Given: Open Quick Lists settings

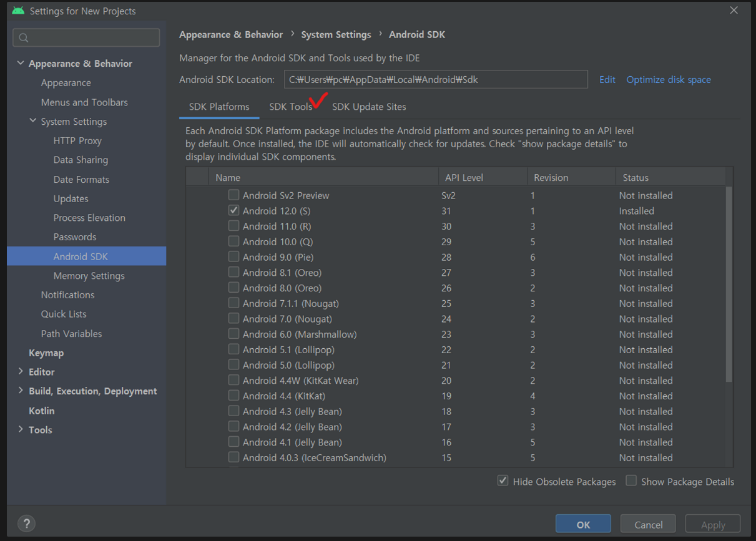Looking at the screenshot, I should (x=64, y=314).
